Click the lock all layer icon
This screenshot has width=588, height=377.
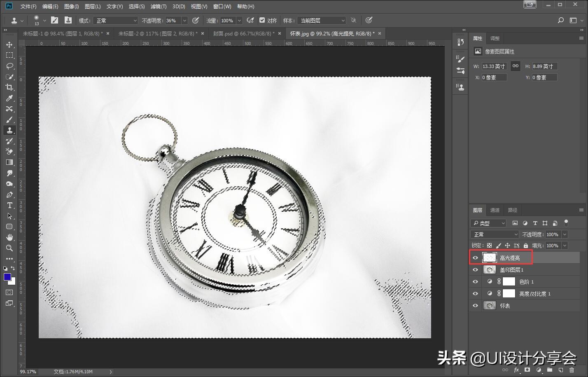point(525,246)
